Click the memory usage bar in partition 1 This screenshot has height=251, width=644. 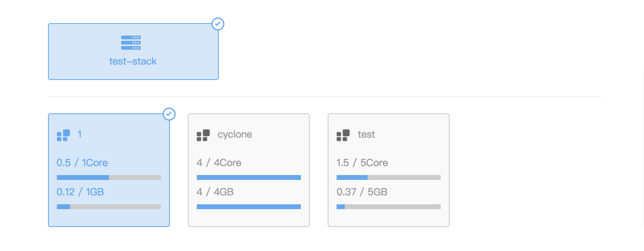[109, 207]
